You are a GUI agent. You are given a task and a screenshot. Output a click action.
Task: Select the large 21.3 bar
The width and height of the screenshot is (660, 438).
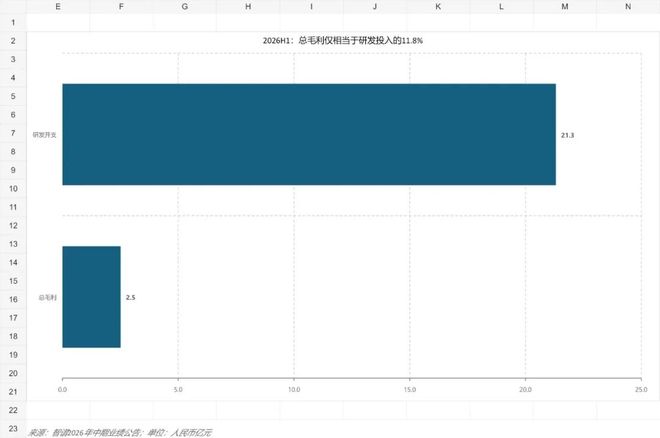coord(309,135)
